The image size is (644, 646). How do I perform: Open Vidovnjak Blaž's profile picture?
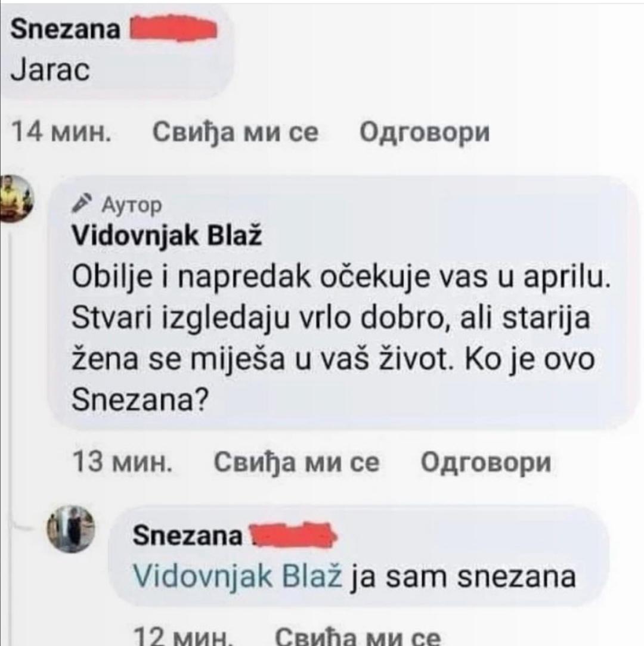click(x=17, y=198)
